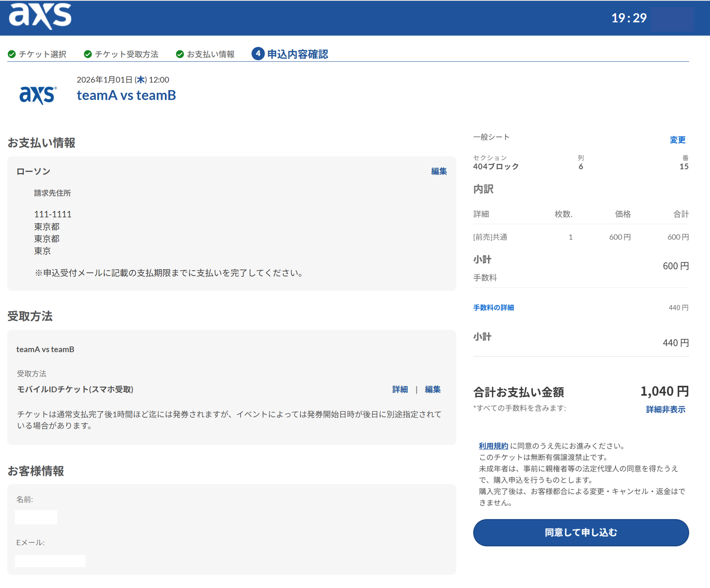Edit the ローソン payment information
Screen dimensions: 710x588
point(439,171)
